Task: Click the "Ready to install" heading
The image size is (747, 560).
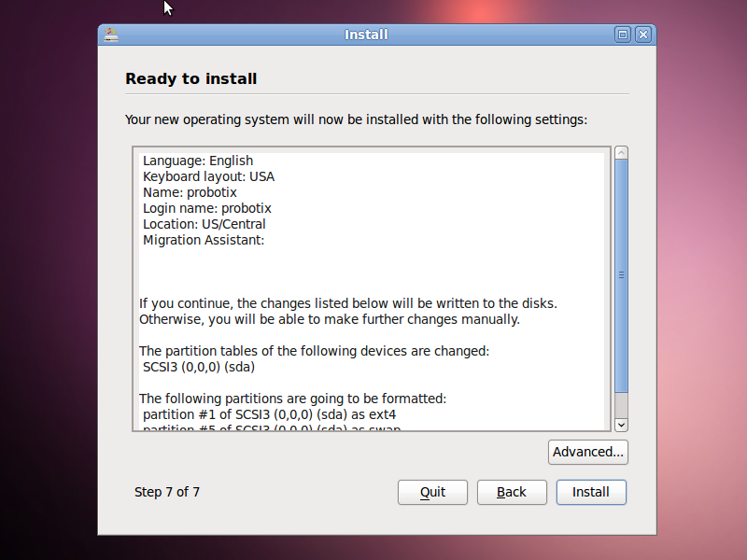Action: [x=191, y=78]
